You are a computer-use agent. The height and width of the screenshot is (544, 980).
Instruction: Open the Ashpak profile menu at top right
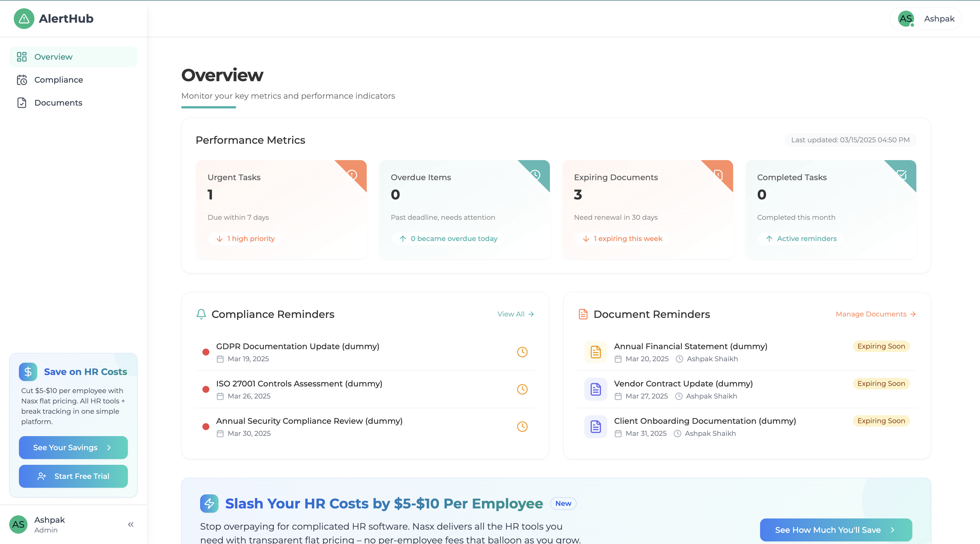[x=926, y=19]
